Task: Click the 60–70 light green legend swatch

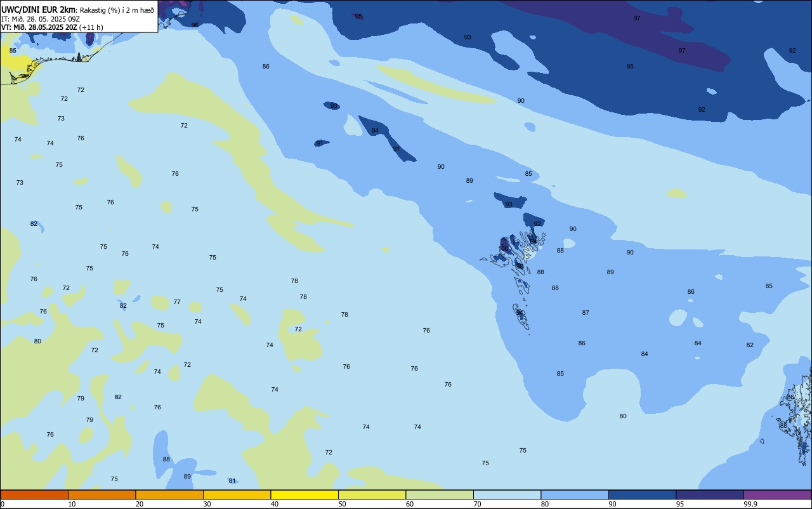Action: coord(440,494)
